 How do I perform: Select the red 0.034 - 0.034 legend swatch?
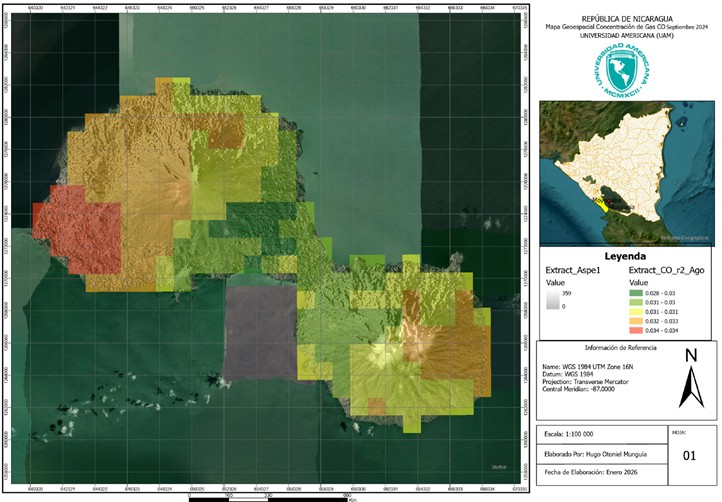[x=636, y=331]
